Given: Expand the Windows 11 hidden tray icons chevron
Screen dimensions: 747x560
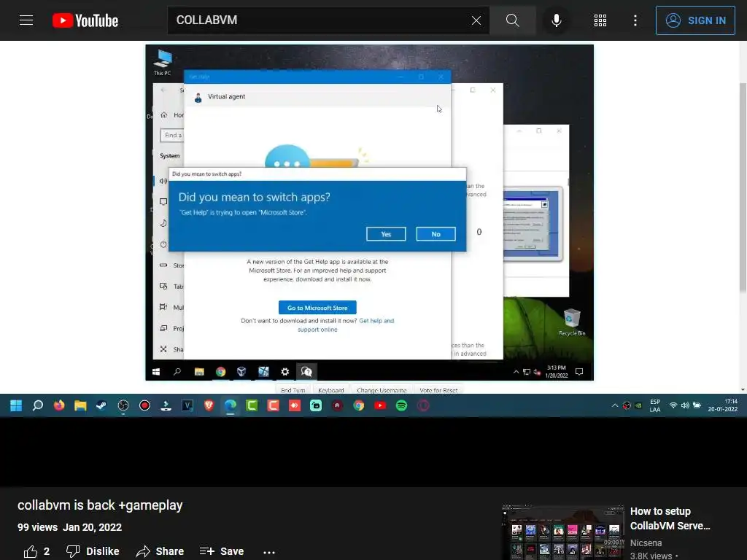Looking at the screenshot, I should 615,405.
